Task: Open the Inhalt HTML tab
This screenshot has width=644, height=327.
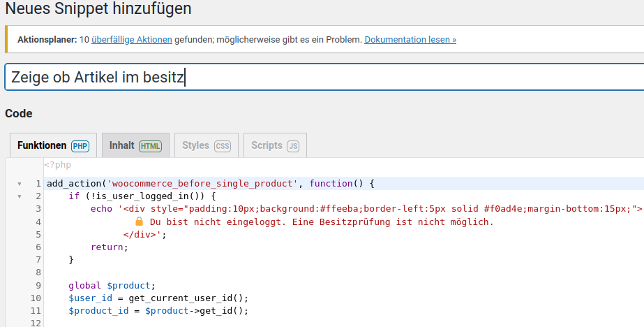Action: coord(135,145)
